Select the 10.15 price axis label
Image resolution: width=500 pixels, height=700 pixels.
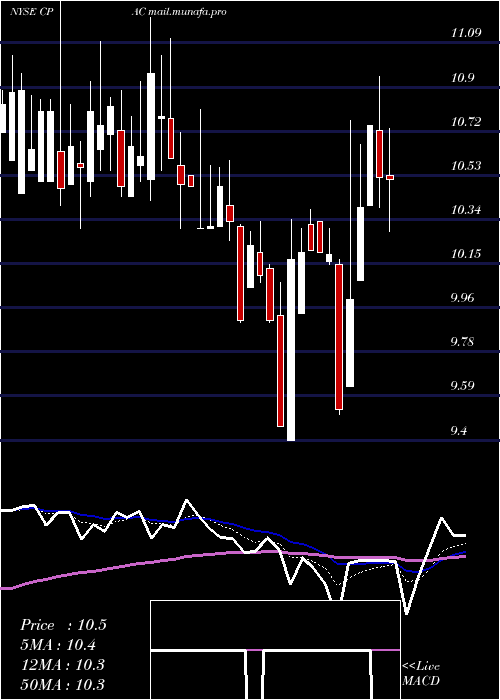[x=467, y=254]
